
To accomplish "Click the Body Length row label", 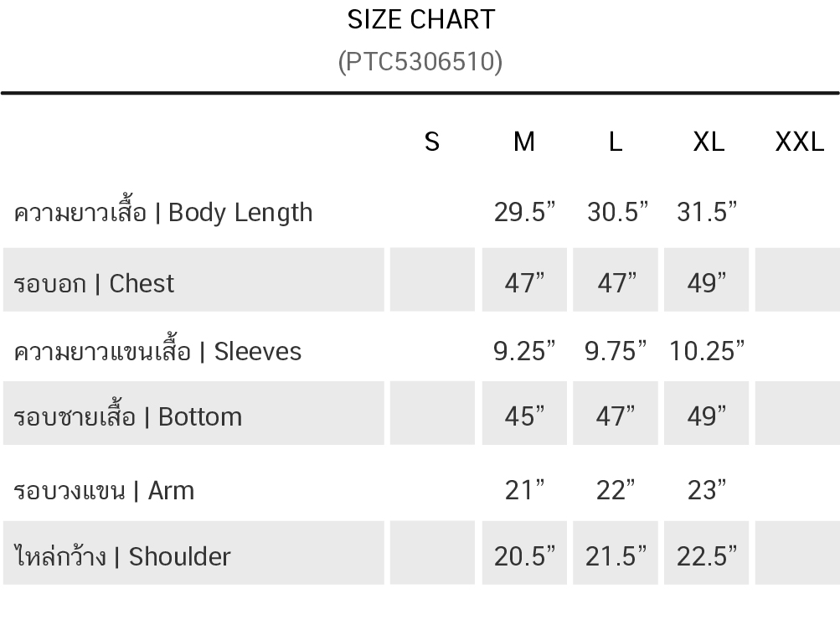I will pyautogui.click(x=163, y=212).
